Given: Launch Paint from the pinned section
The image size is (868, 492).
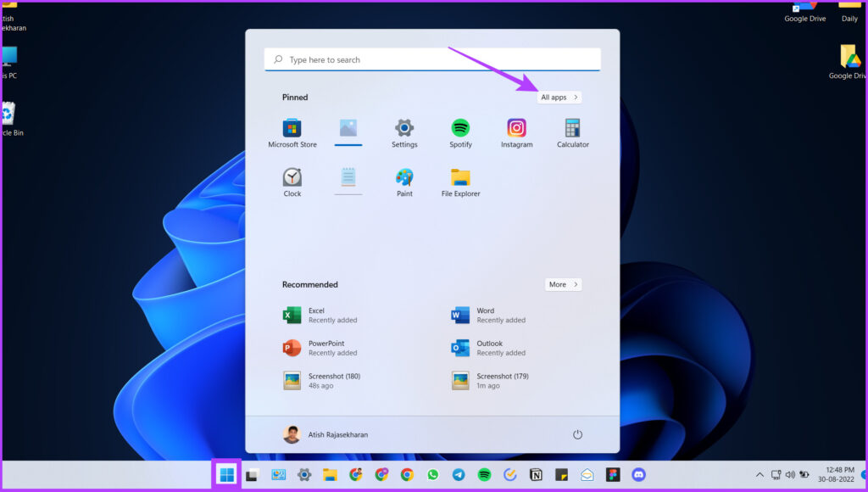Looking at the screenshot, I should (x=404, y=181).
